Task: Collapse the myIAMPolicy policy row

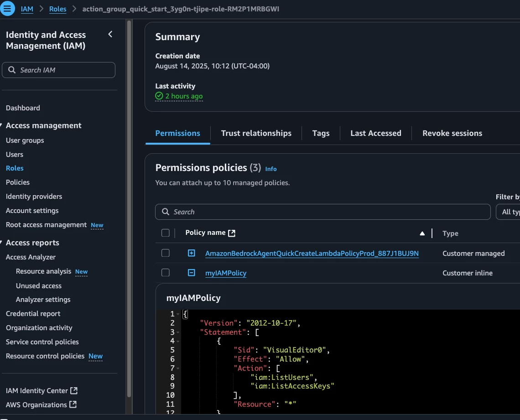Action: pyautogui.click(x=192, y=273)
